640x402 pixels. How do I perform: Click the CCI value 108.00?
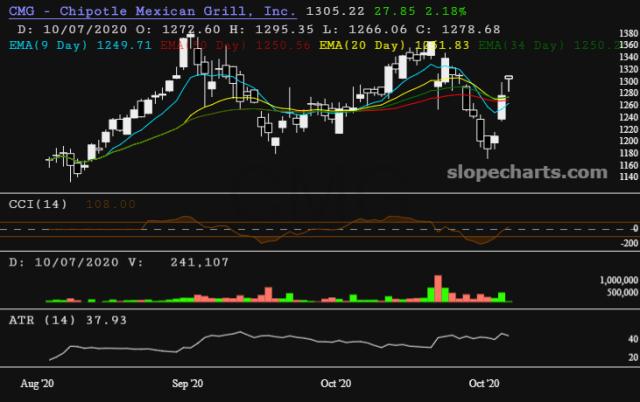108,203
